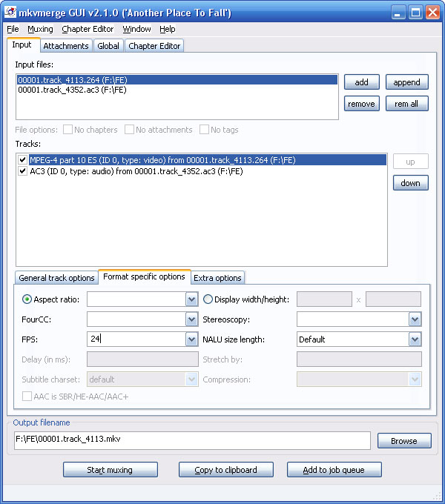The width and height of the screenshot is (445, 504).
Task: Maximize the mkvmerge GUI window
Action: (x=416, y=13)
